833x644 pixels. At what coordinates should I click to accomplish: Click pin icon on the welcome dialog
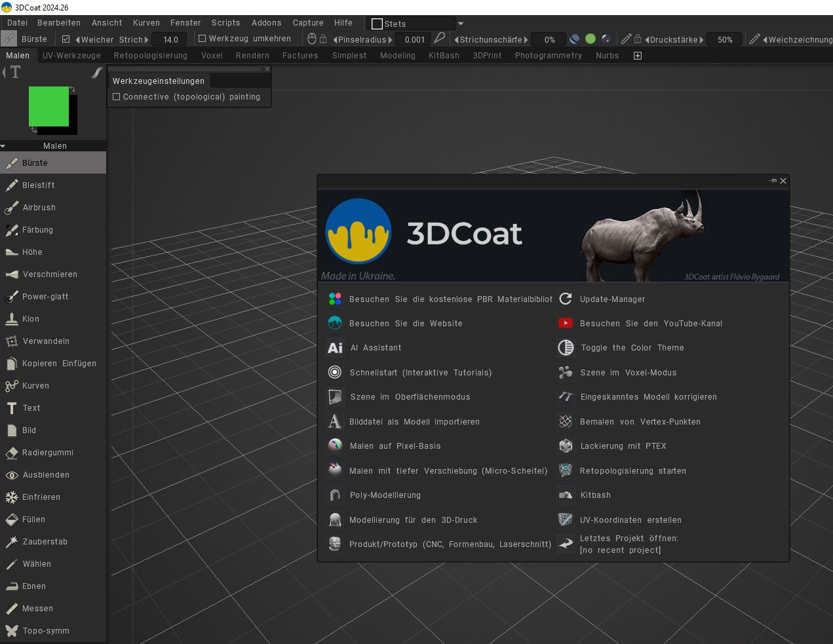click(773, 181)
